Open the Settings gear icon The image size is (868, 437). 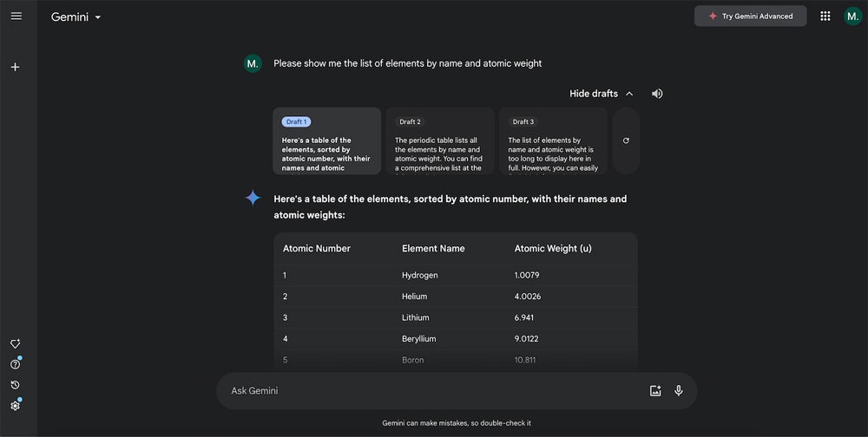pos(15,406)
